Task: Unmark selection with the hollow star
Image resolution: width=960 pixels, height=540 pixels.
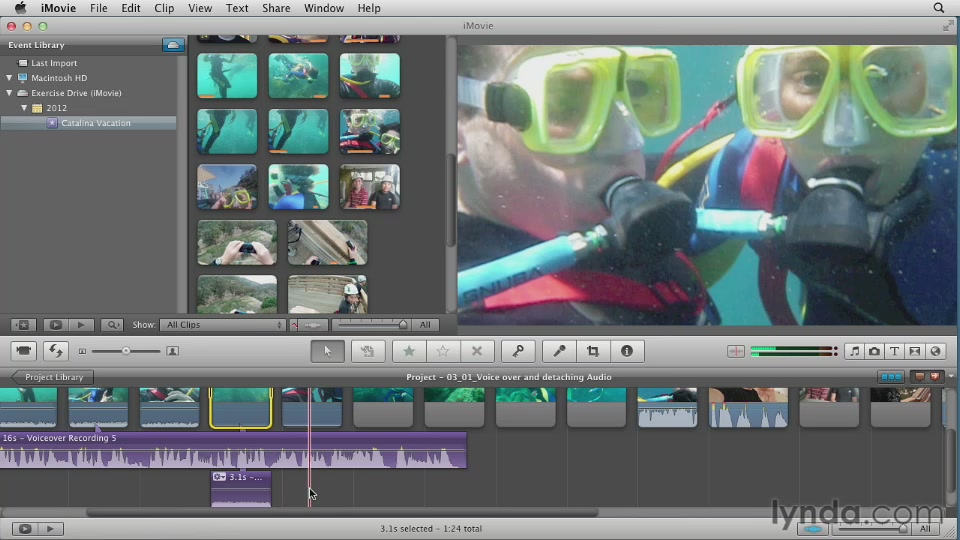Action: pyautogui.click(x=443, y=351)
